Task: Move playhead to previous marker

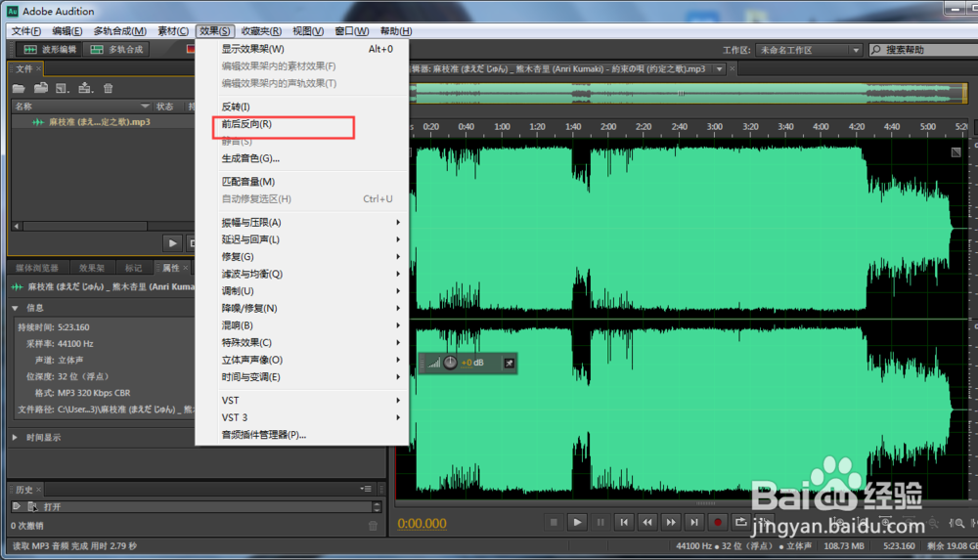Action: [x=624, y=523]
